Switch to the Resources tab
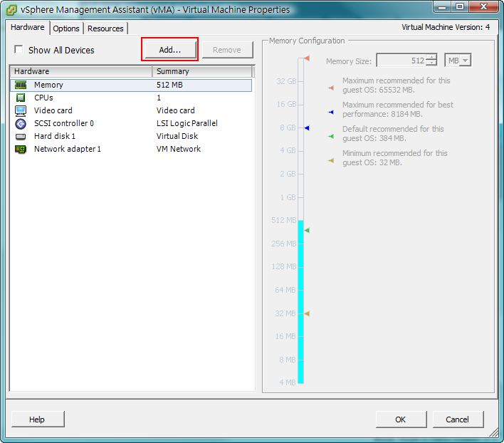The image size is (504, 443). tap(105, 28)
